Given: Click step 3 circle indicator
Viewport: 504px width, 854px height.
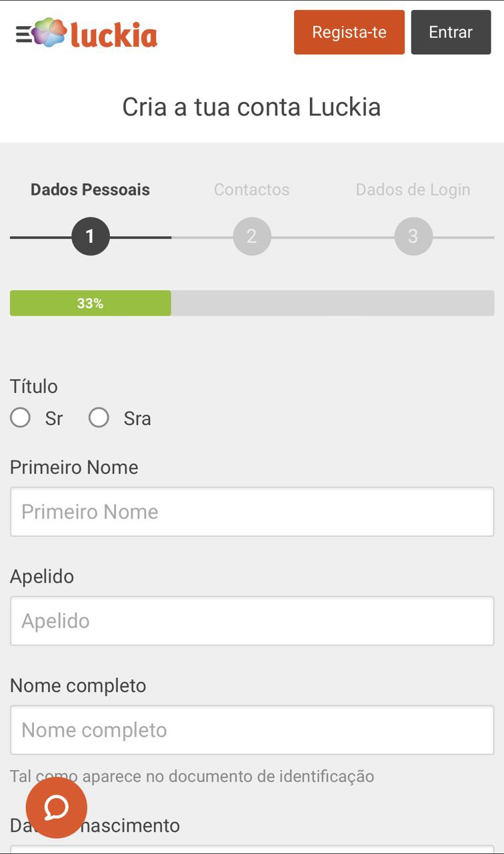Looking at the screenshot, I should (413, 236).
